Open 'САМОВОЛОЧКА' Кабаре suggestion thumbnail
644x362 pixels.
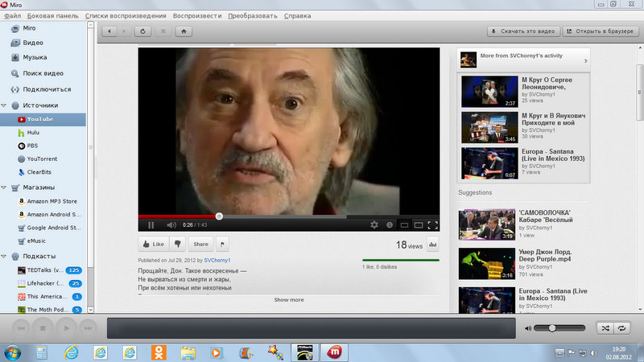[487, 224]
